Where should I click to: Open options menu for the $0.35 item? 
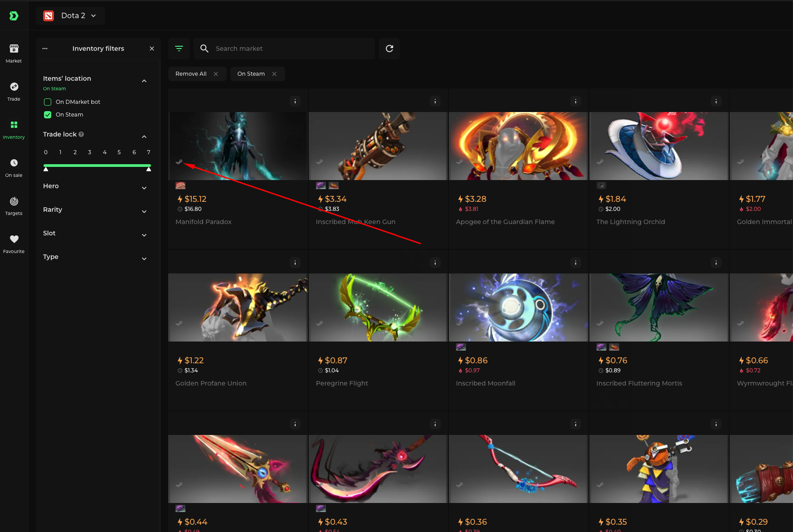pyautogui.click(x=716, y=424)
